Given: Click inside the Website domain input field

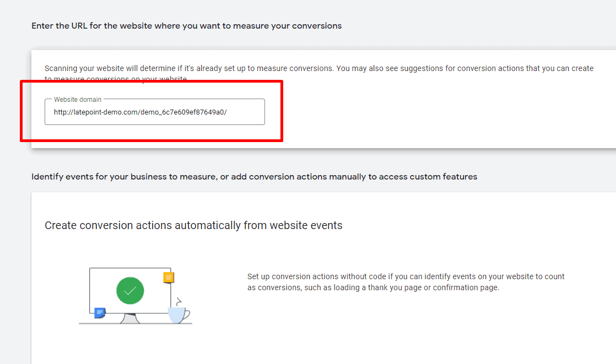Looking at the screenshot, I should point(154,111).
